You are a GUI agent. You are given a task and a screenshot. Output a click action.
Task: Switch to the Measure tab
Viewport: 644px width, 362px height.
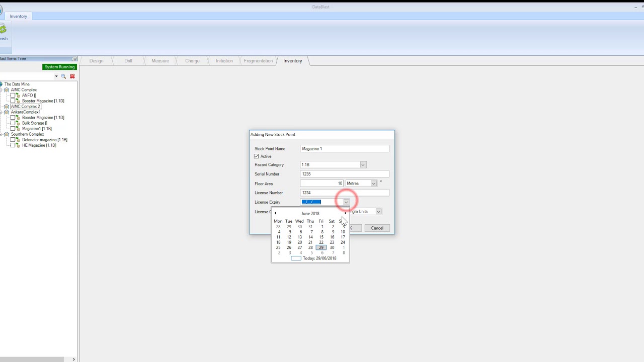160,61
